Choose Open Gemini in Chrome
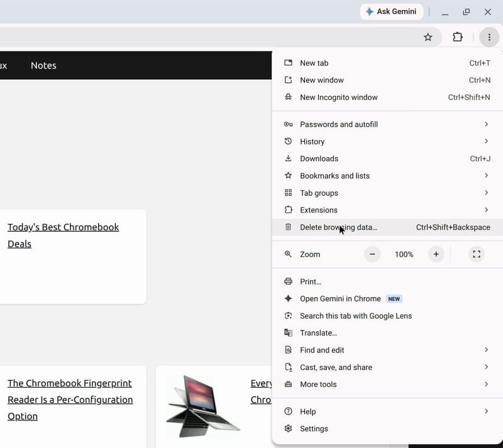This screenshot has height=448, width=503. [387, 298]
